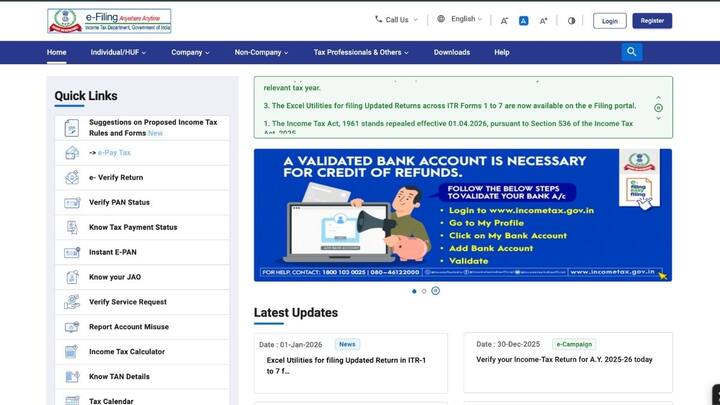Open search with the magnifier icon

point(632,52)
